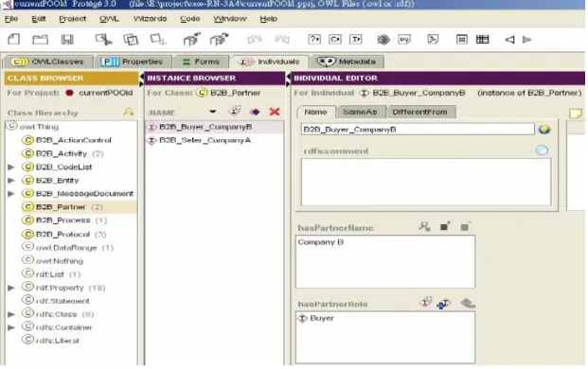
Task: Click the Redo toolbar arrow
Action: pyautogui.click(x=282, y=39)
